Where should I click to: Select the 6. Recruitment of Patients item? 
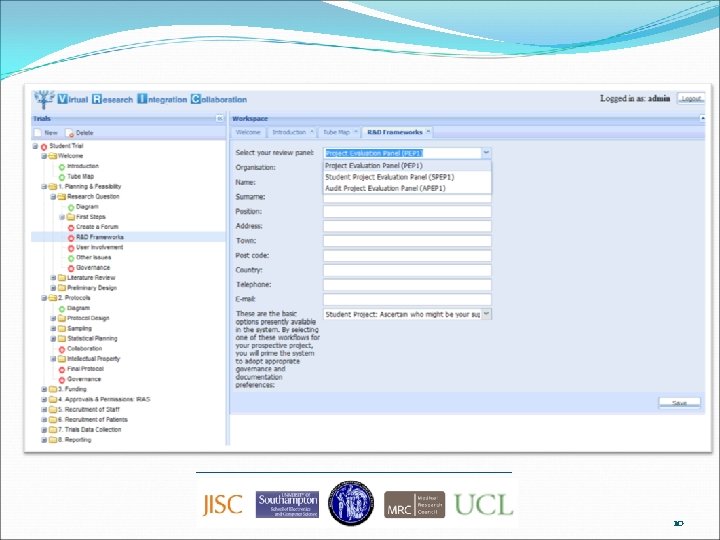[93, 420]
